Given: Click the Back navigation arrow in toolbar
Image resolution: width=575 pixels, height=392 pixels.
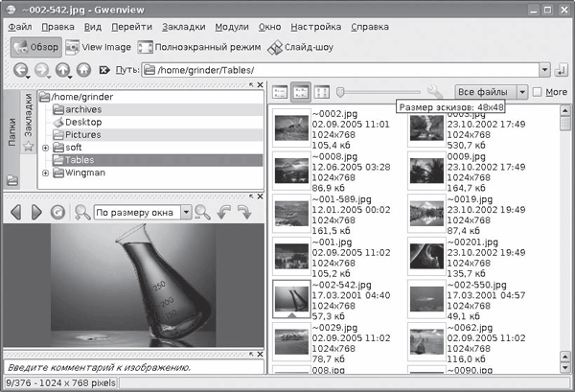Looking at the screenshot, I should pos(21,69).
